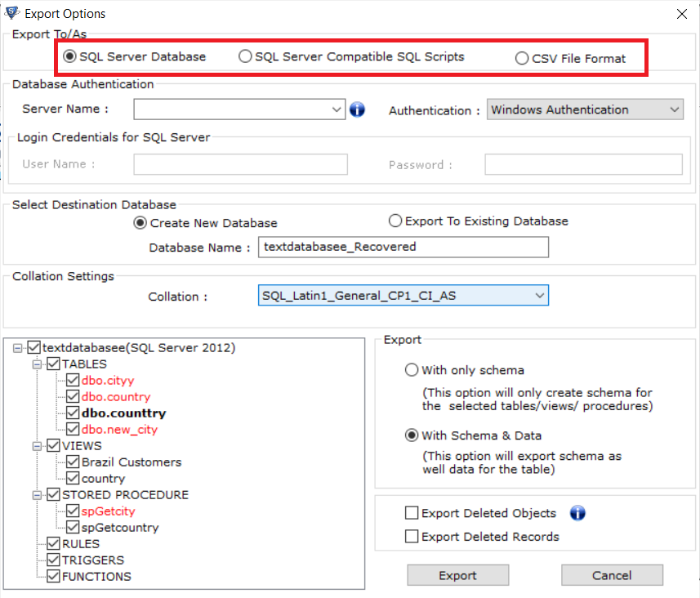The image size is (700, 598).
Task: Select the CSV File Format option
Action: point(521,57)
